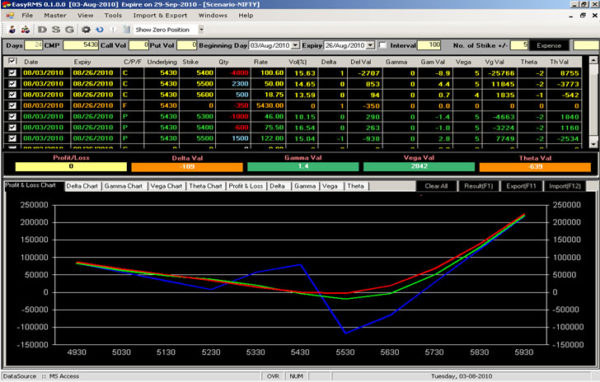Open the Beginning Day date dropdown

coord(295,45)
